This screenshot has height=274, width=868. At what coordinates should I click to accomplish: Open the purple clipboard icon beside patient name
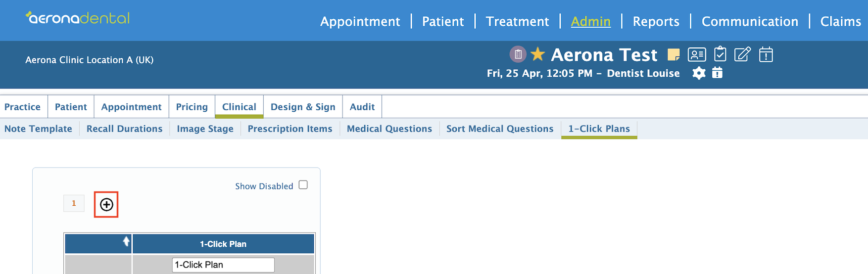[518, 54]
